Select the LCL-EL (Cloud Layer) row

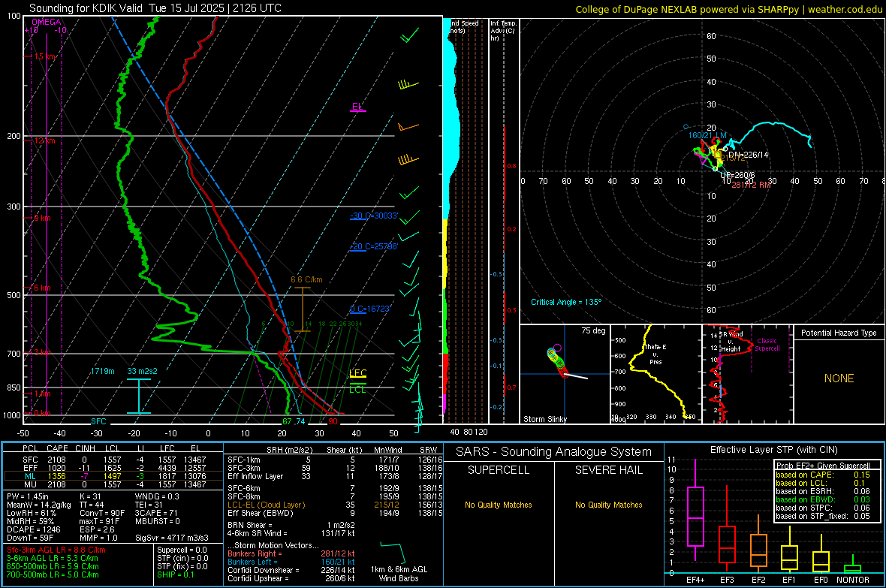coord(335,505)
